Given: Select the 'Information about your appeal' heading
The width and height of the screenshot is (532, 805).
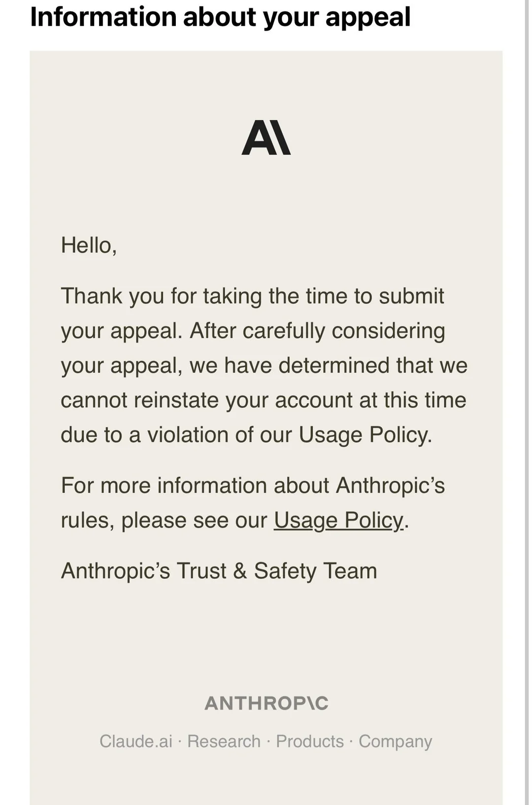Looking at the screenshot, I should coord(220,17).
